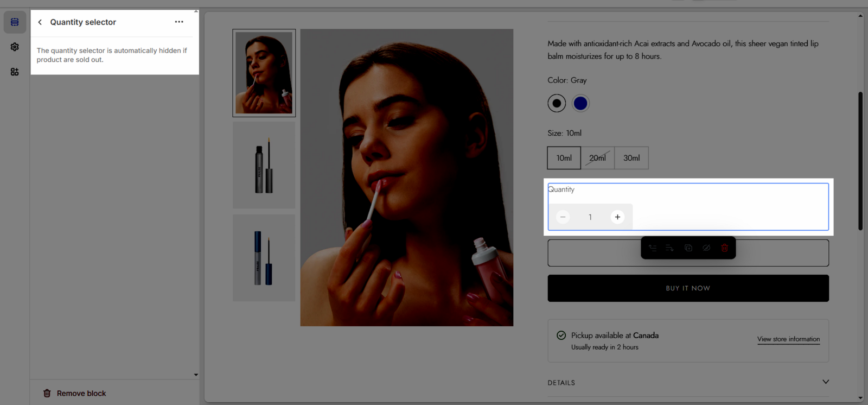Open the Sections panel in the sidebar
The height and width of the screenshot is (405, 868).
15,22
